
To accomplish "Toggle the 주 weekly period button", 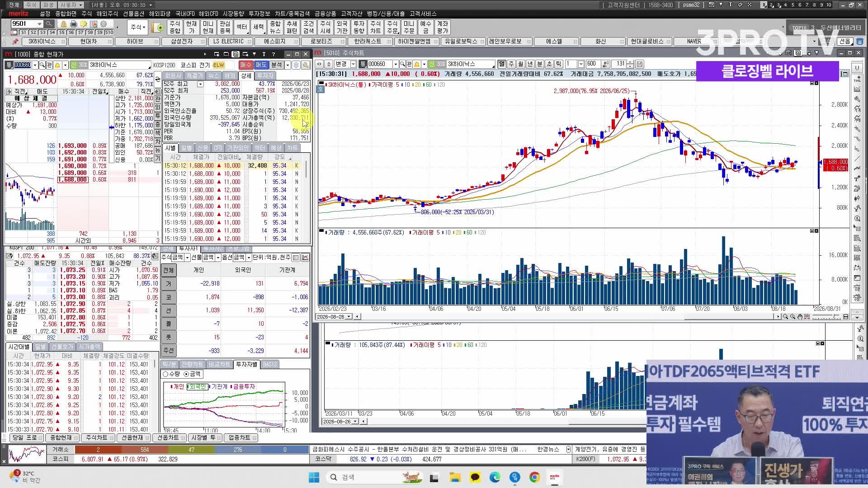I will [x=511, y=64].
